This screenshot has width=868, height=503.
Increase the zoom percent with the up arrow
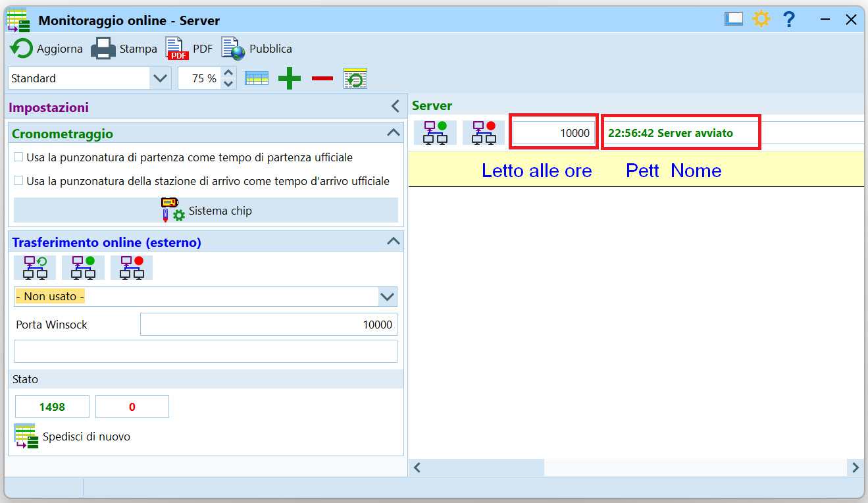(228, 73)
